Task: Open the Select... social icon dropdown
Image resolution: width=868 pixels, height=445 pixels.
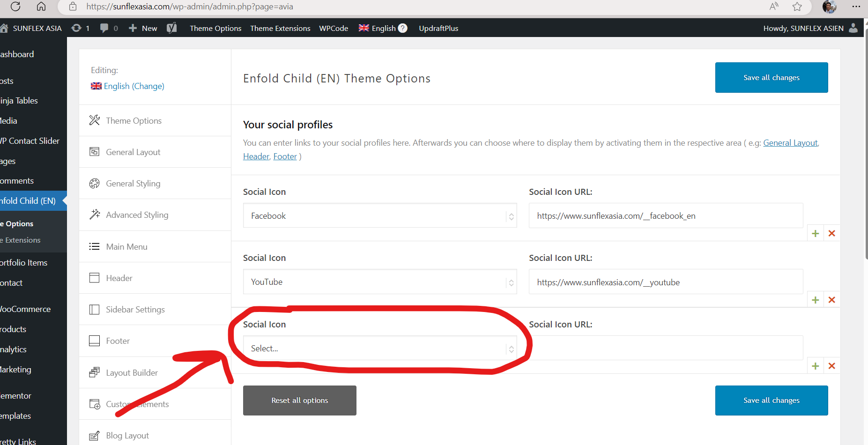Action: (380, 348)
